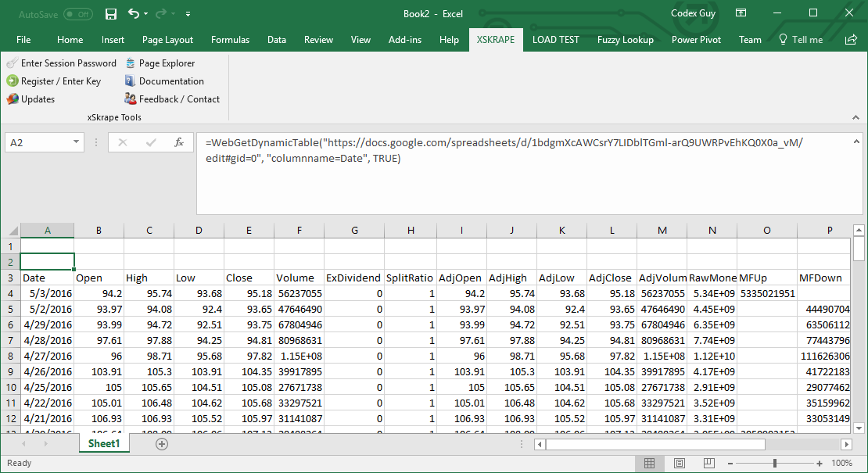Select row 7 header

click(x=10, y=340)
